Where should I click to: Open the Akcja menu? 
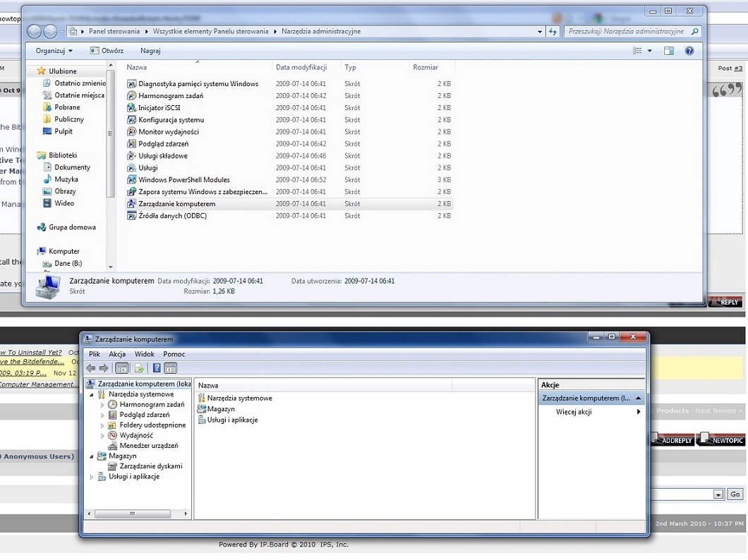pos(117,354)
